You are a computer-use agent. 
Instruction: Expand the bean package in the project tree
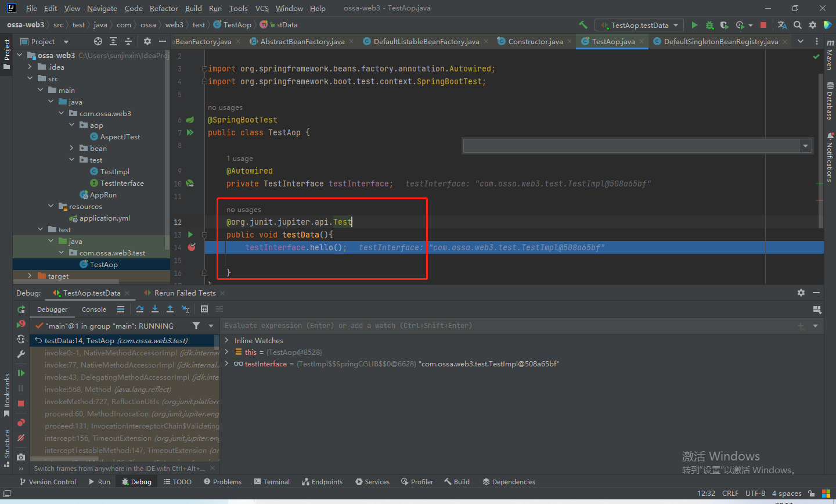tap(72, 148)
